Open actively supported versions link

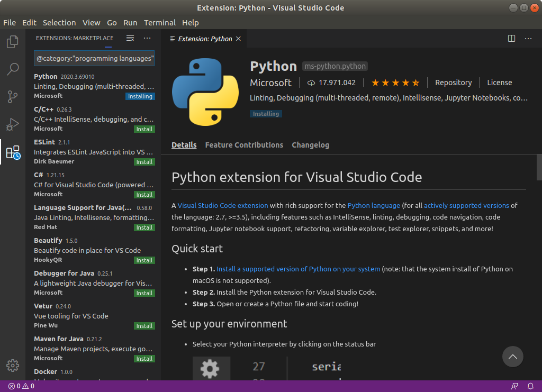click(x=466, y=205)
